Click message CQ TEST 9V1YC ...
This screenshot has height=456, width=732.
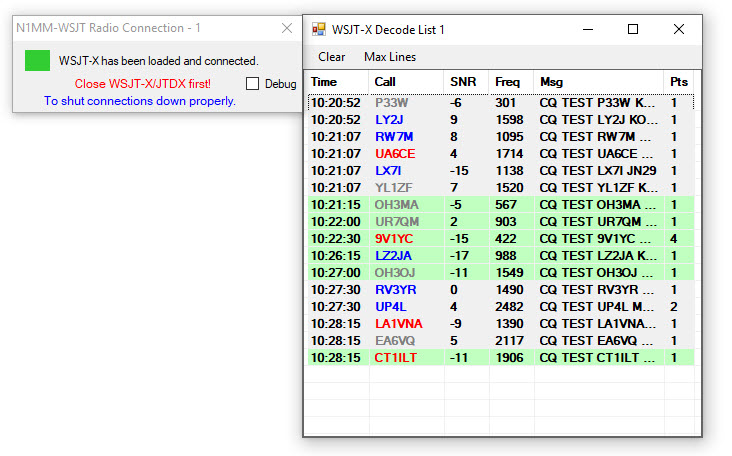coord(595,239)
